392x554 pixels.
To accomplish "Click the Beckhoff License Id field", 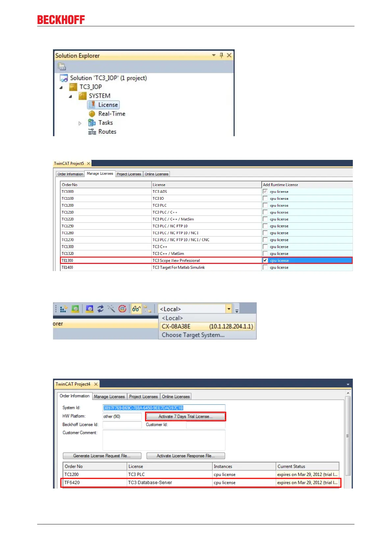I will pyautogui.click(x=122, y=425).
